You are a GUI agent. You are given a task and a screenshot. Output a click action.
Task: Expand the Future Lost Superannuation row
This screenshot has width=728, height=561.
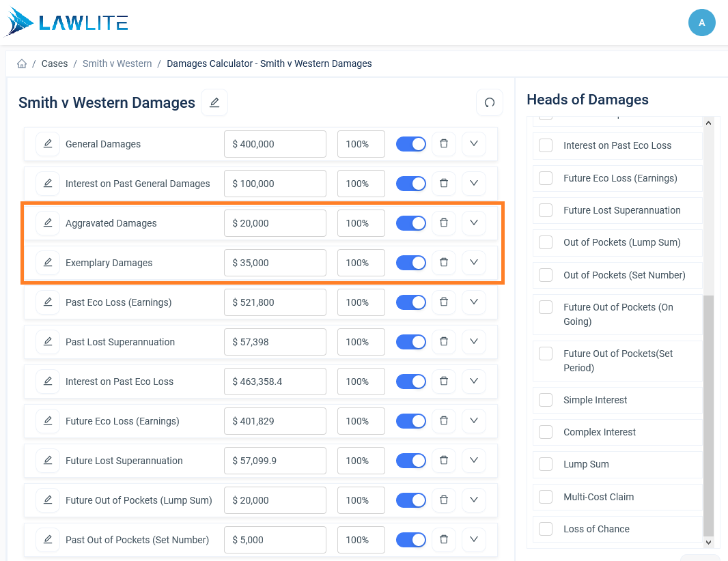(473, 460)
